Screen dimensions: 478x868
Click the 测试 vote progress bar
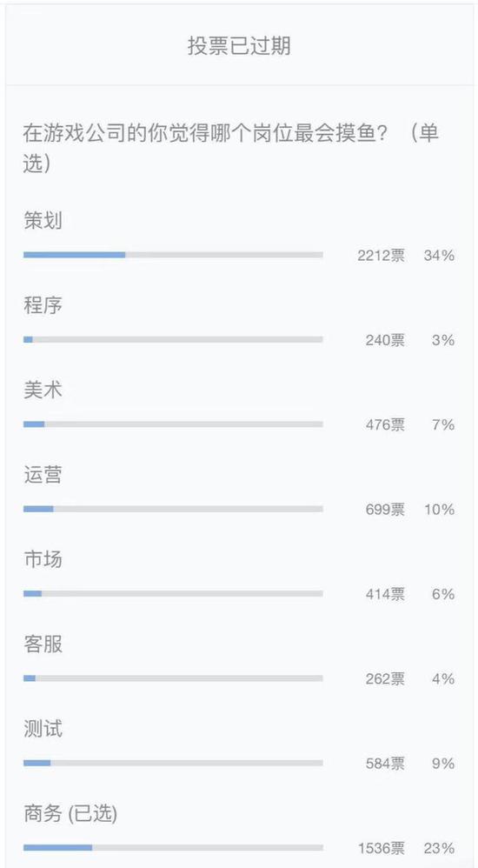[x=173, y=763]
